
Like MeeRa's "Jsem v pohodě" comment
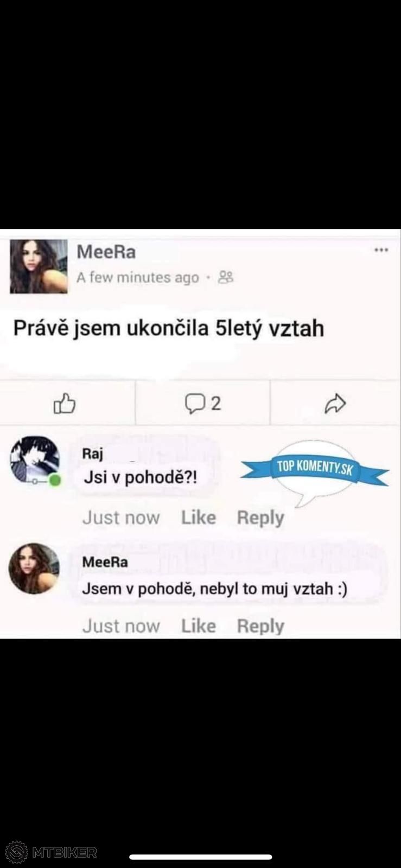(x=198, y=626)
